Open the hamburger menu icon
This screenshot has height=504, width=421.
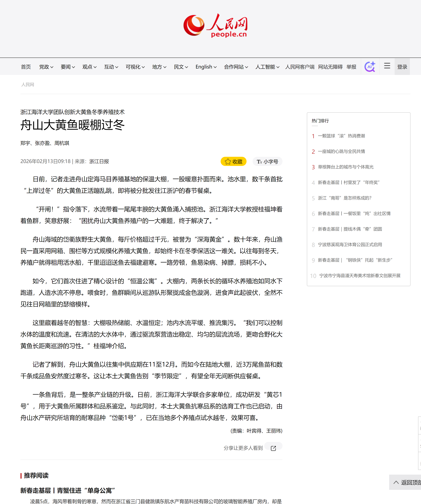pyautogui.click(x=387, y=66)
